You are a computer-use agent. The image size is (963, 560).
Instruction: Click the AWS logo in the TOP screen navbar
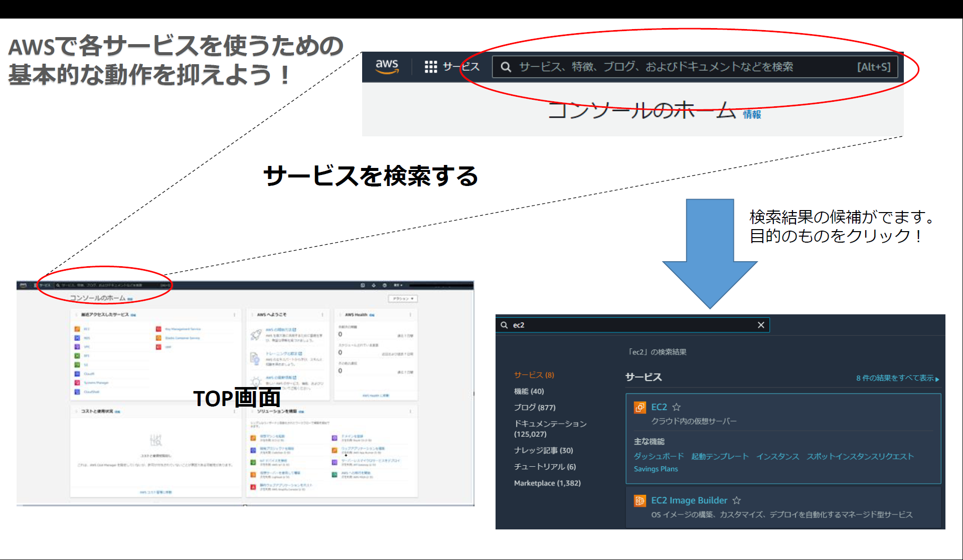(x=23, y=285)
